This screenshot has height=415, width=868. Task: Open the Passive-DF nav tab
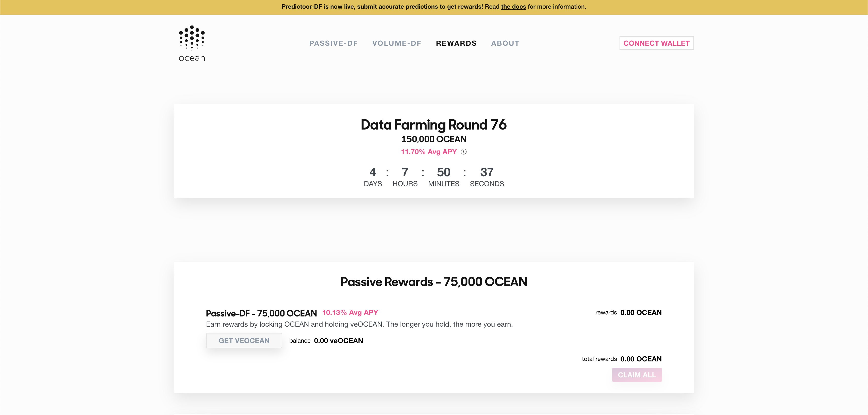[x=333, y=43]
